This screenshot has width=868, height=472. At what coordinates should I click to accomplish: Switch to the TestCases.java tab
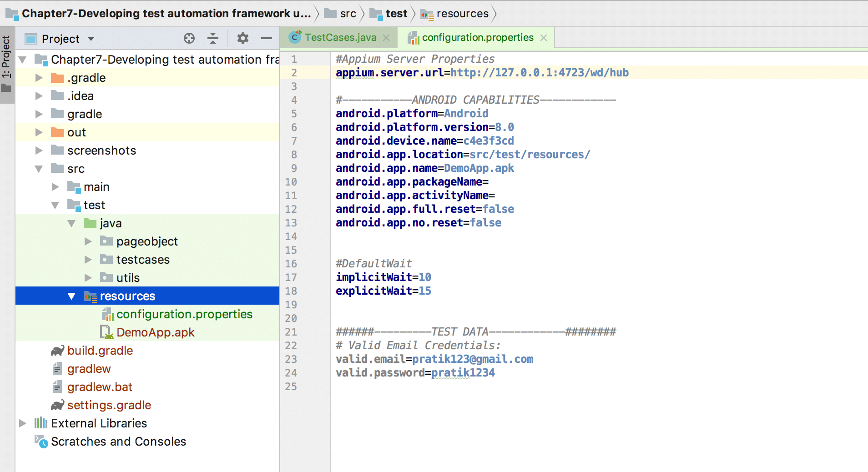coord(340,37)
